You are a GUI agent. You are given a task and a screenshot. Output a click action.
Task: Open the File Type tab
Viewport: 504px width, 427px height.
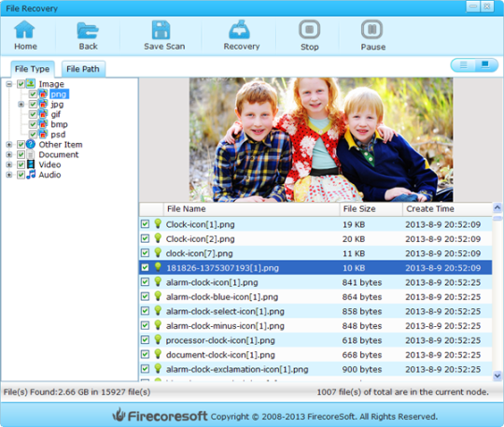32,69
